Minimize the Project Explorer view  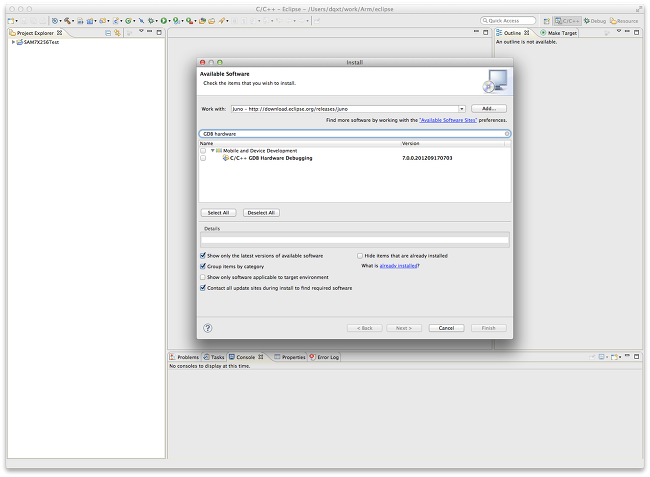150,31
